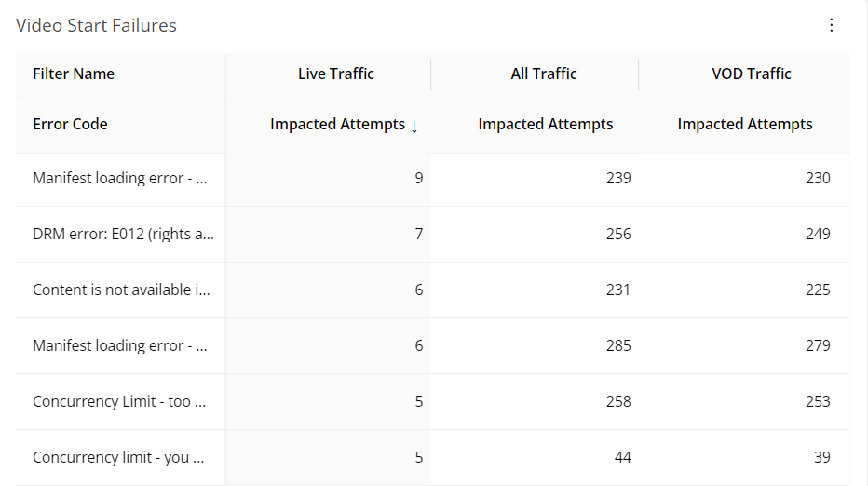868x486 pixels.
Task: Sort by All Traffic Impacted Attempts
Action: tap(545, 124)
